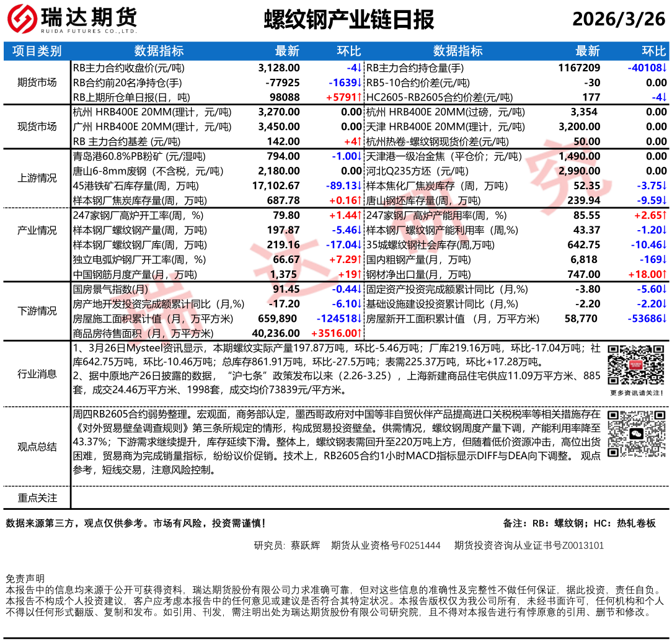Click the red up arrow after +3516.00
The height and width of the screenshot is (642, 672).
[x=360, y=334]
